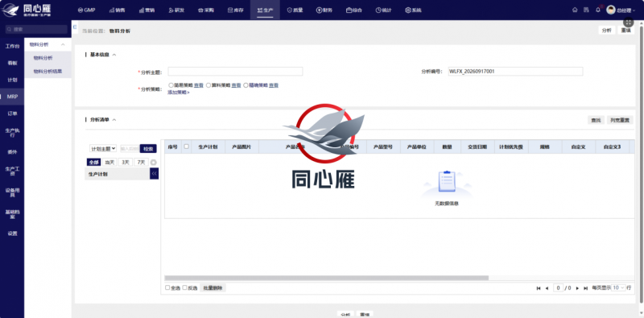Select the 算料策略 radio button

[x=208, y=85]
